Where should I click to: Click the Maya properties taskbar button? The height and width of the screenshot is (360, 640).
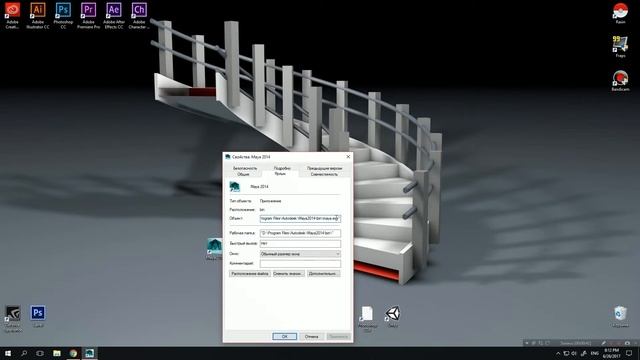point(89,353)
